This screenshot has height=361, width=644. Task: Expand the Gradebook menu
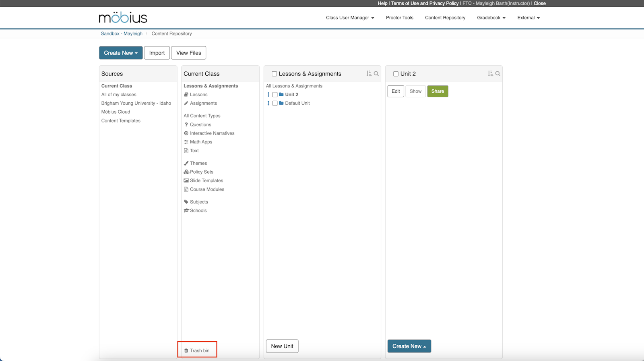(x=491, y=18)
